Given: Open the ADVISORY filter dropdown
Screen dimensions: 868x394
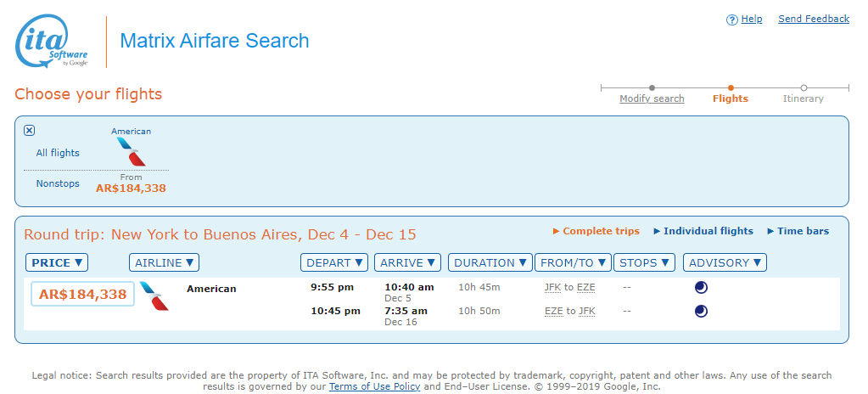Looking at the screenshot, I should point(725,262).
